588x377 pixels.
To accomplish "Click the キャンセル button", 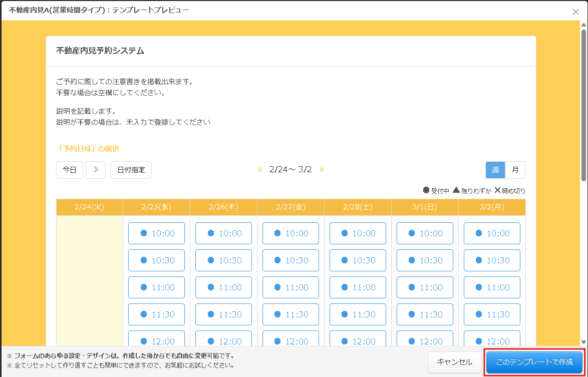I will (454, 362).
